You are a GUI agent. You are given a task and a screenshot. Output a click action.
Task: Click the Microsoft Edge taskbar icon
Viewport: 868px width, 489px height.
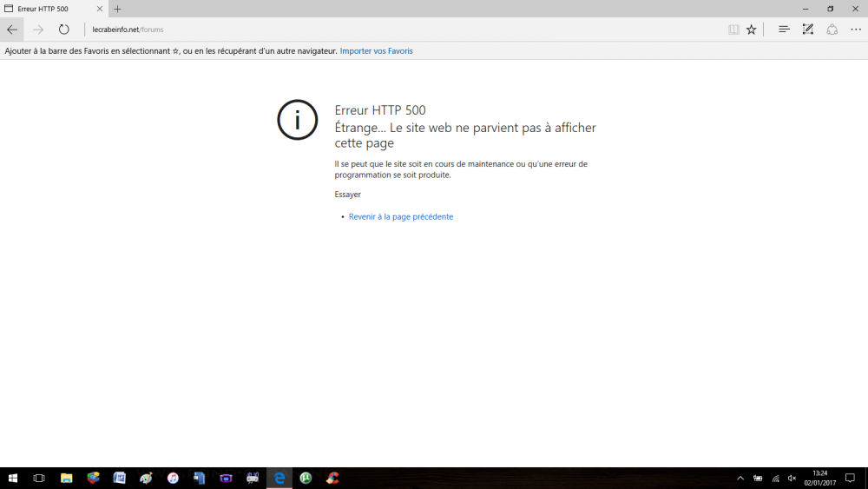pyautogui.click(x=279, y=478)
